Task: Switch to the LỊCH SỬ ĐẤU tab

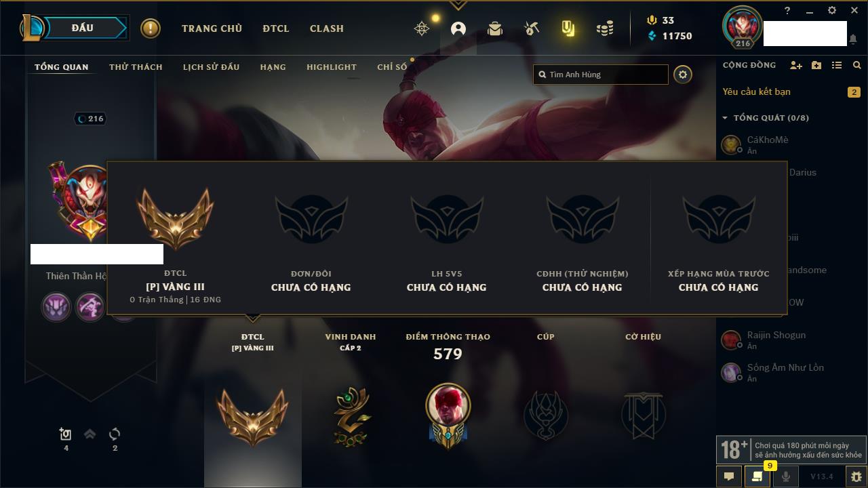Action: click(211, 67)
